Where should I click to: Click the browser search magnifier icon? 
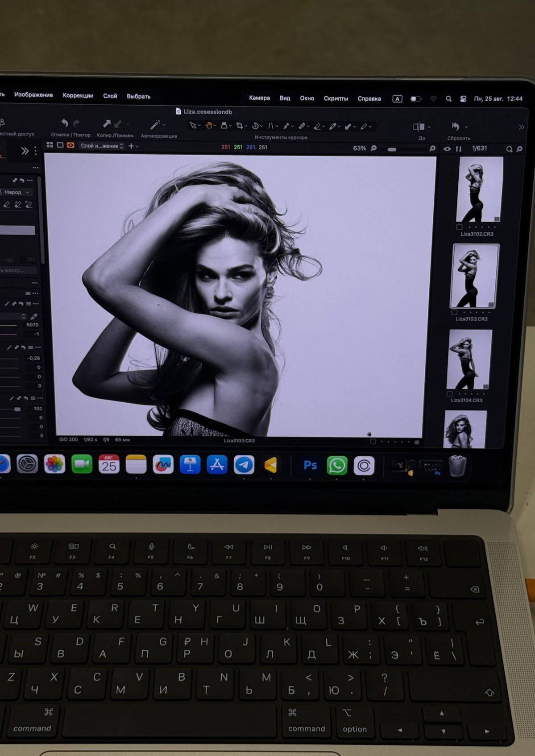tap(509, 149)
